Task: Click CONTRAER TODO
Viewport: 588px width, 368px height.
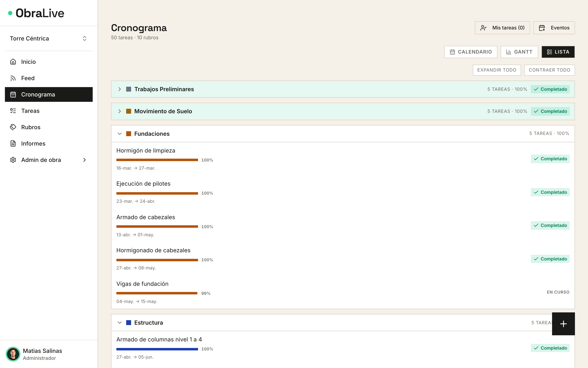Action: coord(549,70)
